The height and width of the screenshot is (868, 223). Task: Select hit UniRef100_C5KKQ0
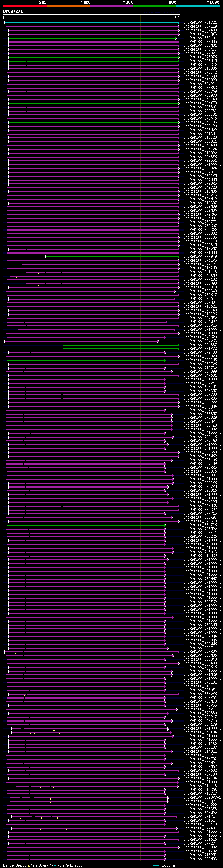click(x=200, y=652)
